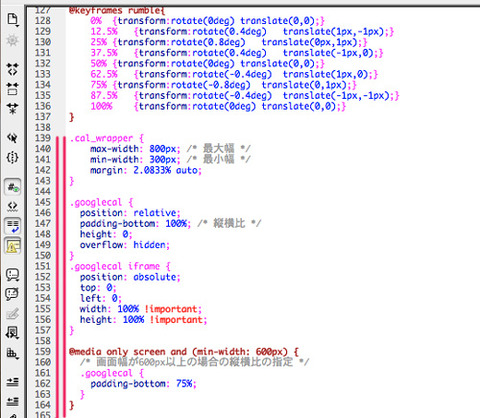Image resolution: width=480 pixels, height=418 pixels.
Task: Click the 最小幅 comment
Action: [218, 159]
